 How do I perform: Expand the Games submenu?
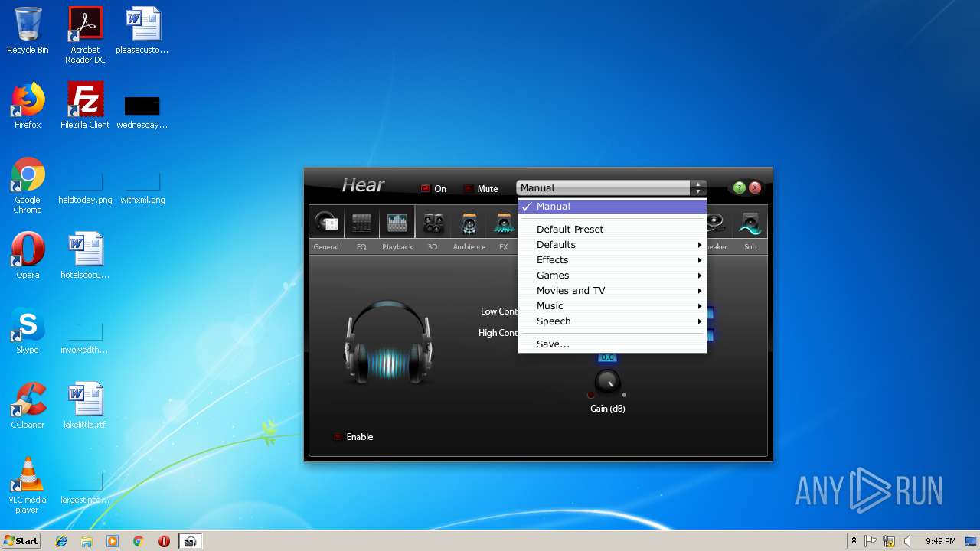point(612,275)
